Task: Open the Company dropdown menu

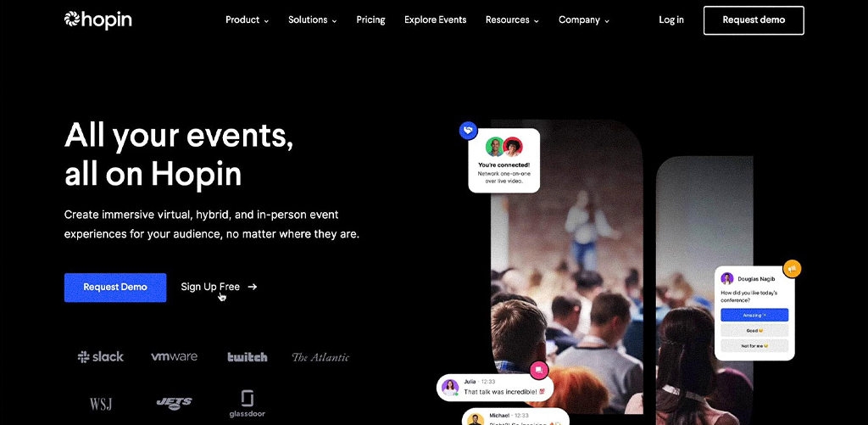Action: pyautogui.click(x=584, y=20)
